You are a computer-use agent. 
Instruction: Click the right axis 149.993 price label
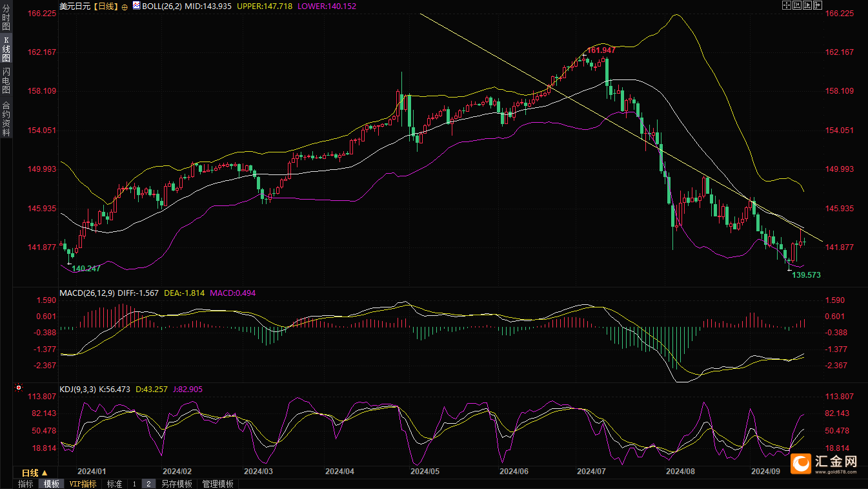tap(840, 169)
